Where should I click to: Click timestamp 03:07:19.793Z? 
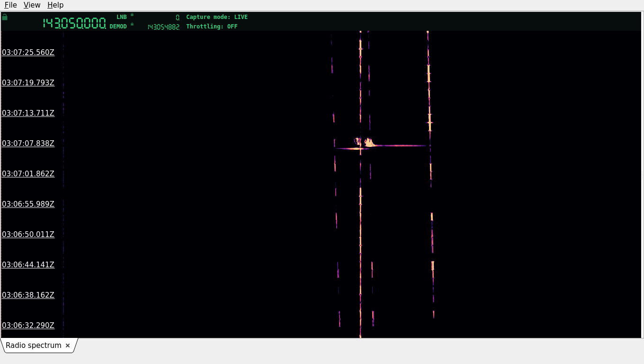tap(28, 82)
